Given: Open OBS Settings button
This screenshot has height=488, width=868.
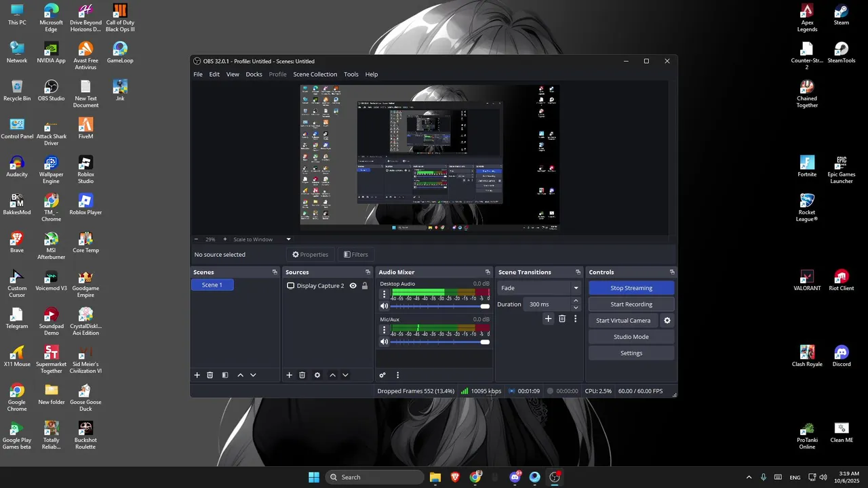Looking at the screenshot, I should [x=631, y=353].
